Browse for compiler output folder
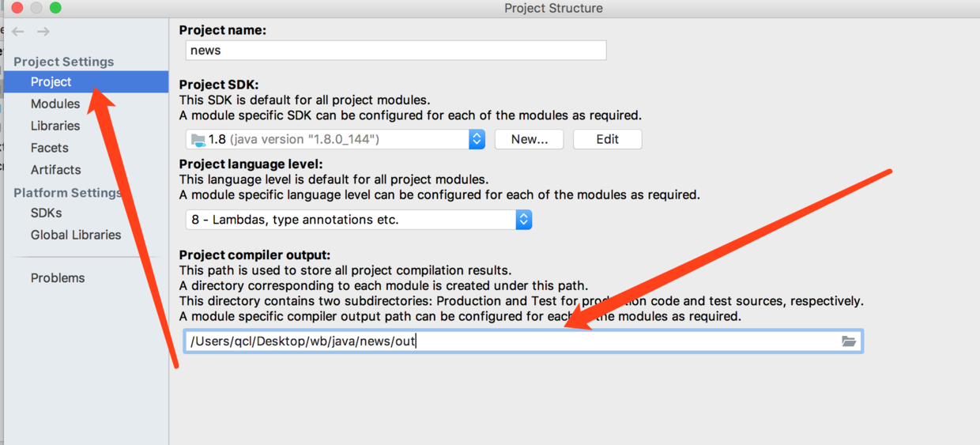This screenshot has width=980, height=445. 849,341
